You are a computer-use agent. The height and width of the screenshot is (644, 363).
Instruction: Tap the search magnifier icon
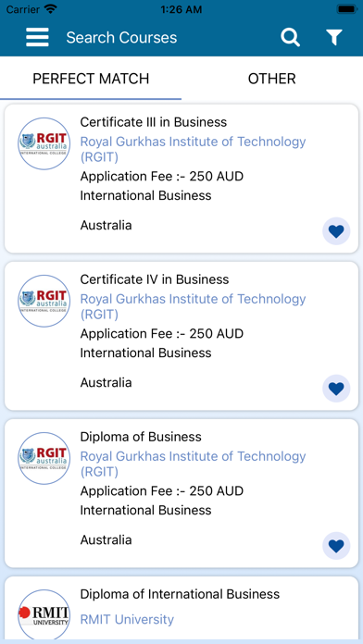[x=290, y=37]
